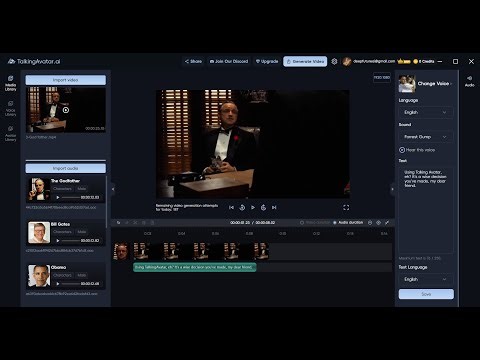Select The Godfather voice portrait

point(39,189)
